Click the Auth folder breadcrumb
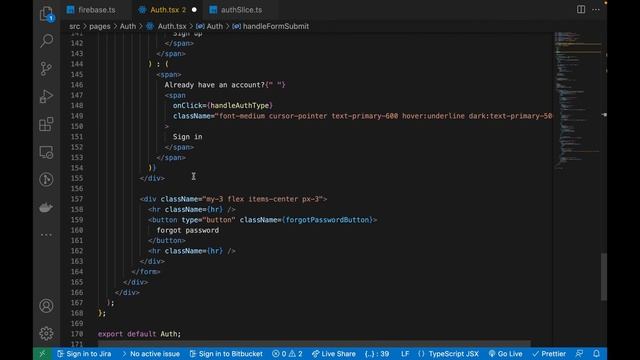Viewport: 640px width, 360px height. click(x=128, y=27)
